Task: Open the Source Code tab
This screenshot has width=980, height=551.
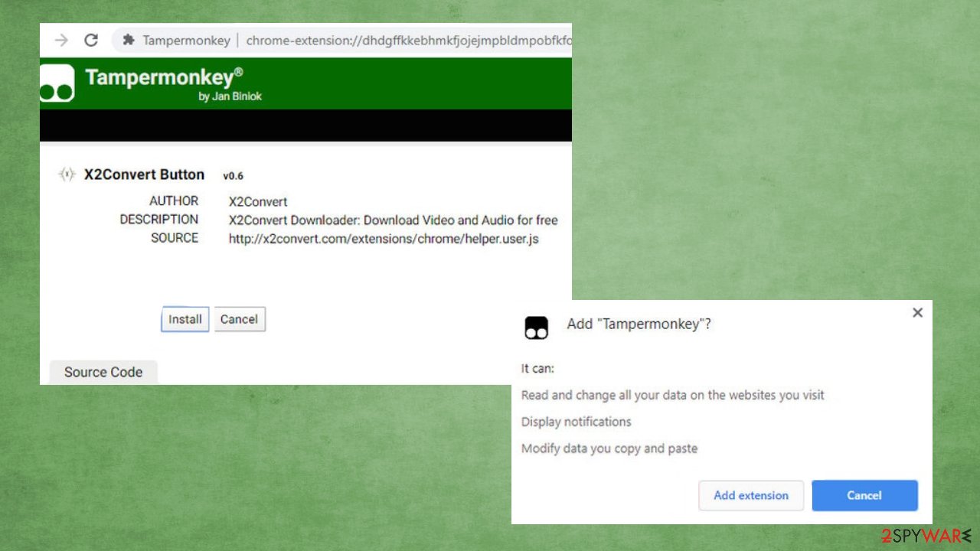Action: (103, 372)
